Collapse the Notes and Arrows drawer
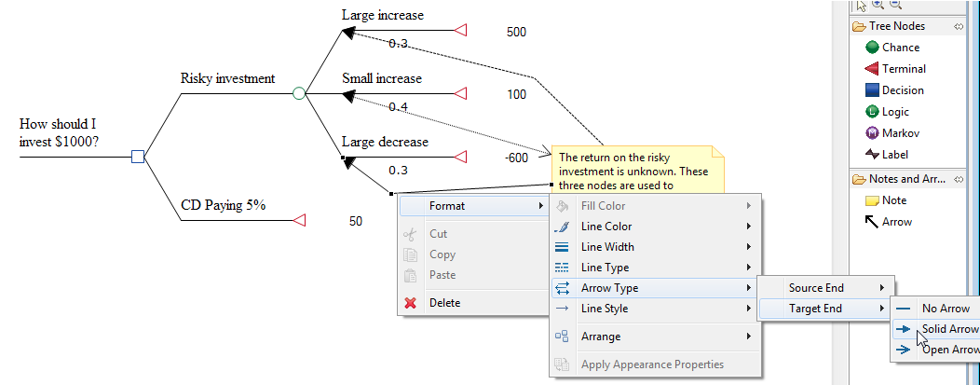980x385 pixels. coord(908,179)
